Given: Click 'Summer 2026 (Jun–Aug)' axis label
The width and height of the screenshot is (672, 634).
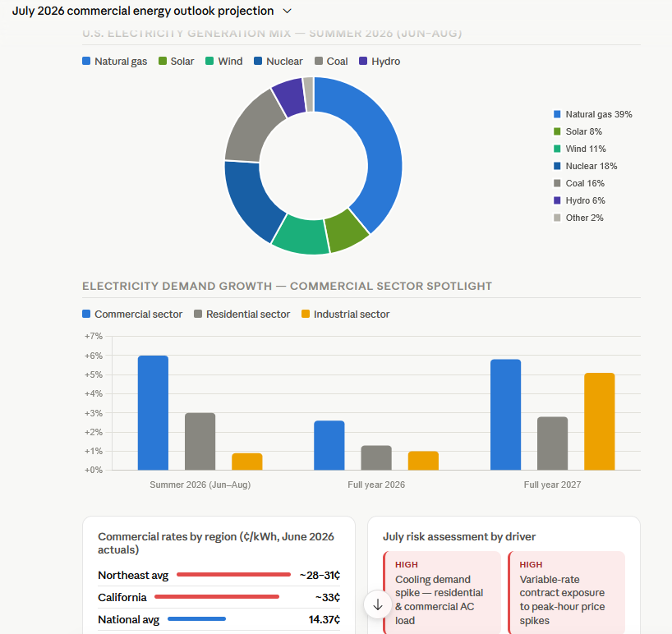Looking at the screenshot, I should point(200,485).
